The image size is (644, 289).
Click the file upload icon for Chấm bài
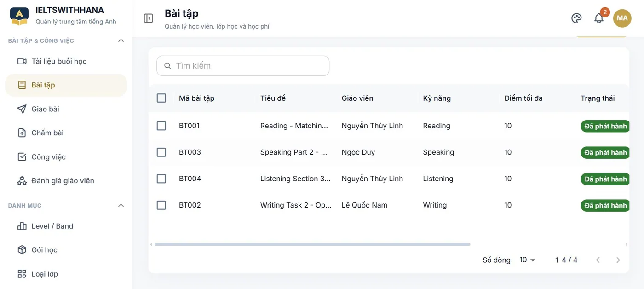(22, 133)
